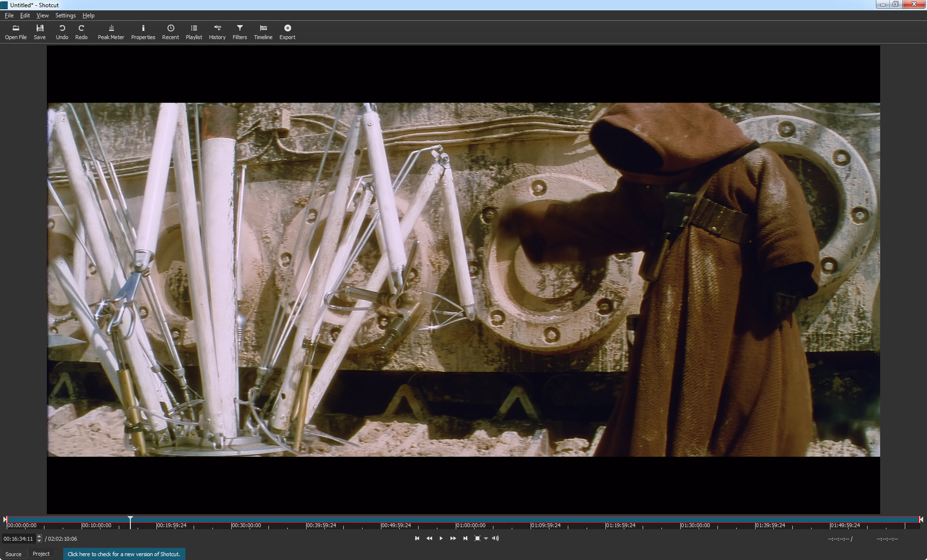Save the project with the Save icon
Image resolution: width=927 pixels, height=560 pixels.
tap(40, 32)
